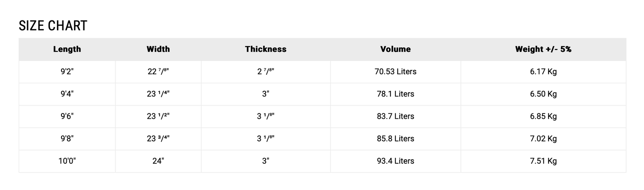The image size is (644, 190).
Task: Select the 9'4" length cell
Action: [x=67, y=94]
